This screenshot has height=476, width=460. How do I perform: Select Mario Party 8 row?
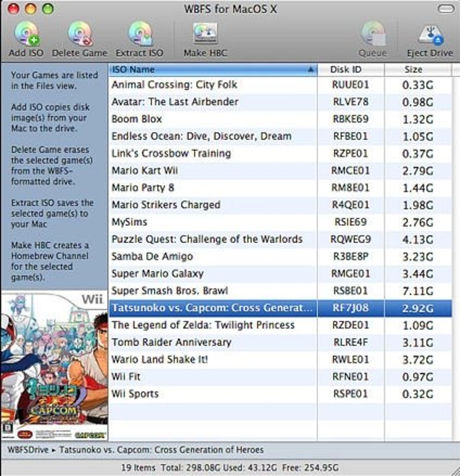[x=280, y=188]
